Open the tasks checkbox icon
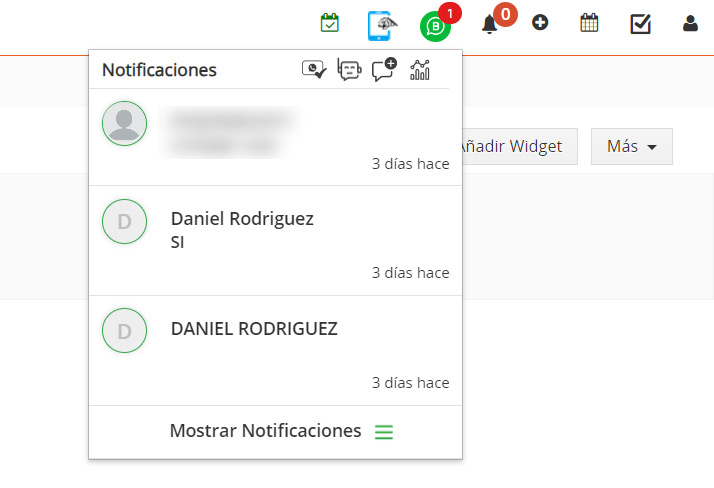714x488 pixels. coord(640,23)
